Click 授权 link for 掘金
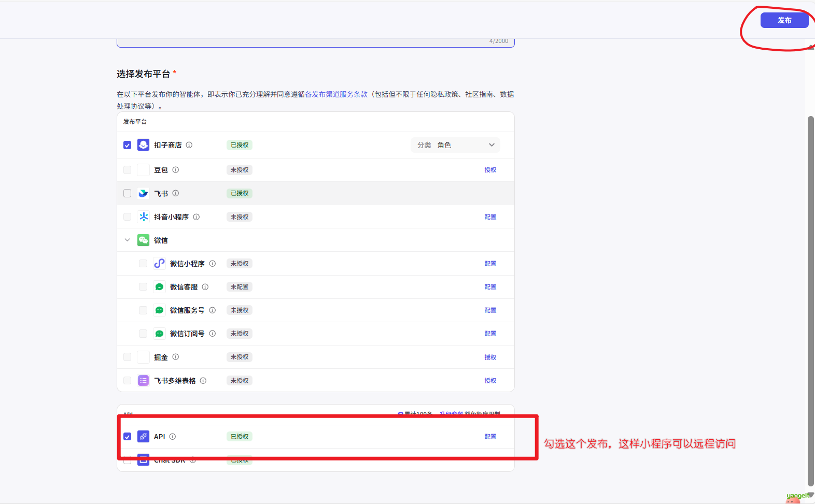The height and width of the screenshot is (504, 815). click(490, 357)
